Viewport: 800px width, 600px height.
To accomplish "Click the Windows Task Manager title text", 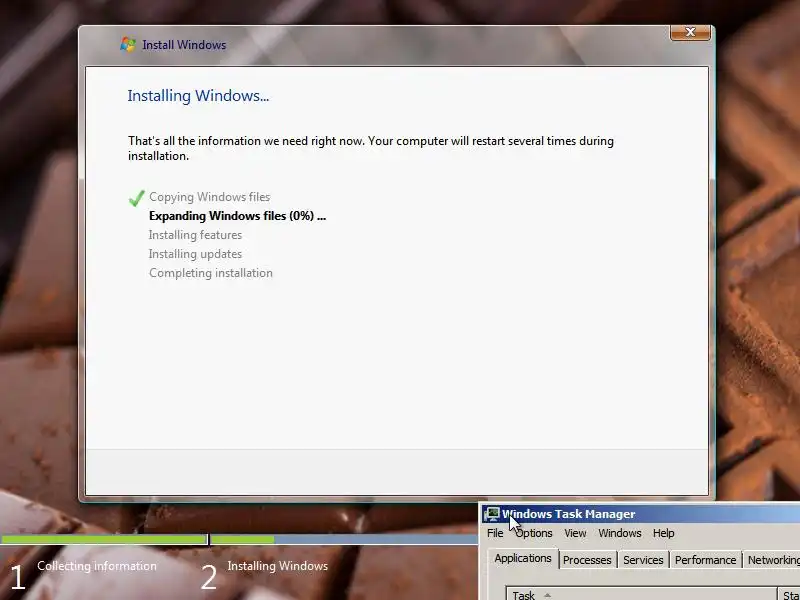I will pos(568,514).
